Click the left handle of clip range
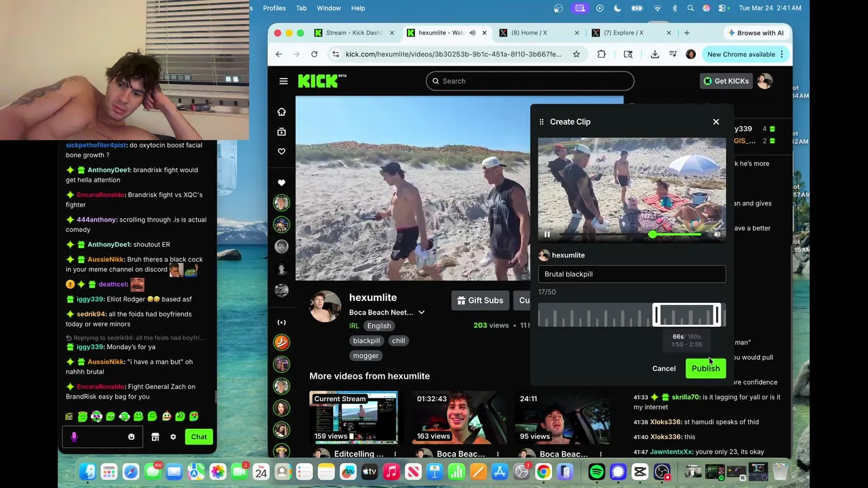This screenshot has height=488, width=868. tap(655, 315)
